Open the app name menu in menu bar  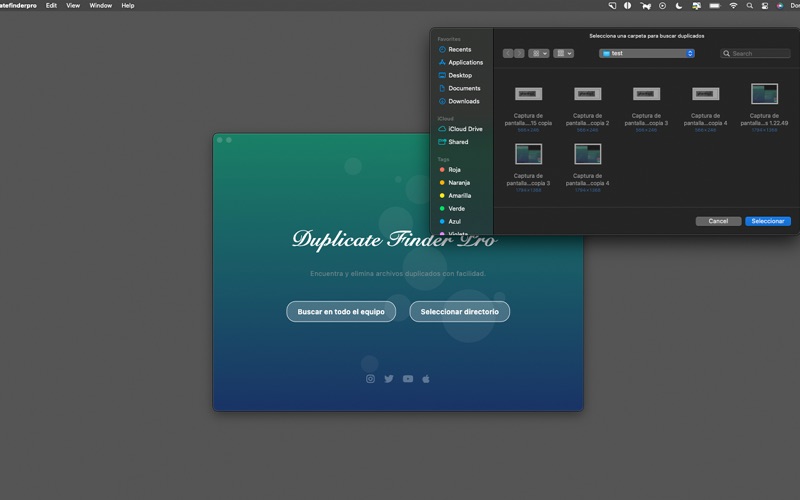click(x=18, y=6)
